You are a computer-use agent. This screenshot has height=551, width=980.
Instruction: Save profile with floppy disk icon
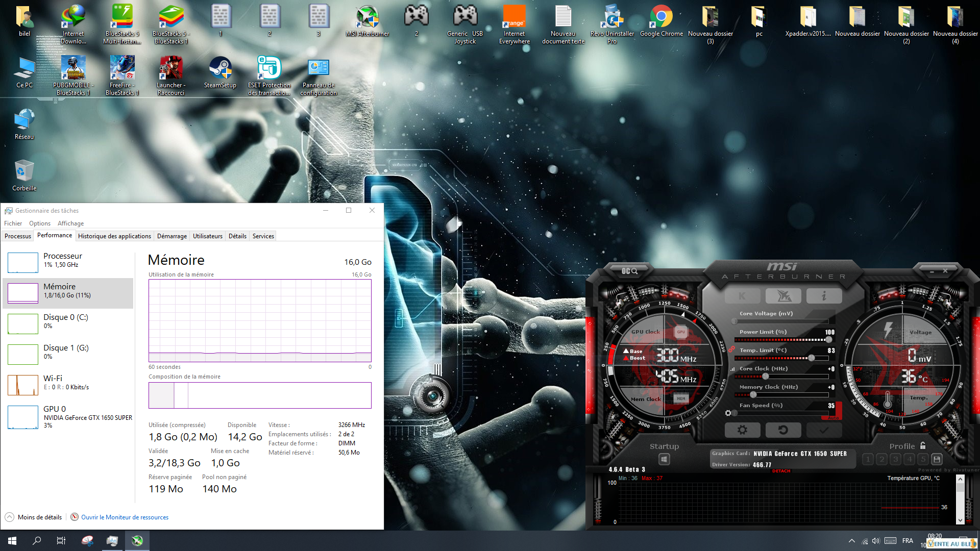[937, 459]
